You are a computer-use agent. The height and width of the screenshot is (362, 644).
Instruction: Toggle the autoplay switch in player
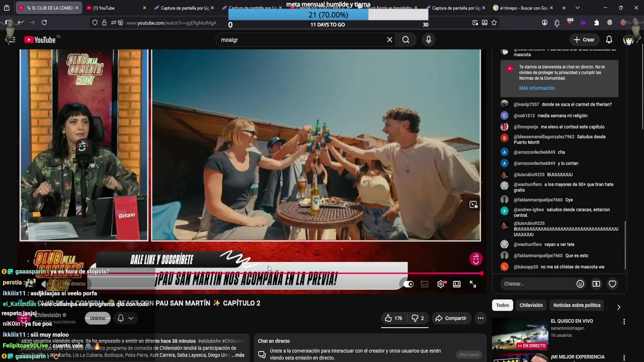(x=408, y=284)
